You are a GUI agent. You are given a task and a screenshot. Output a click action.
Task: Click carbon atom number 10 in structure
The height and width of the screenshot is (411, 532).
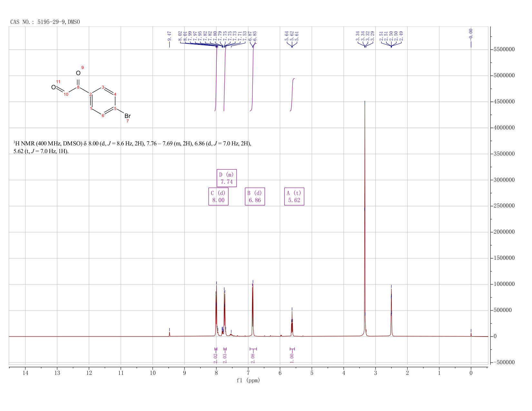click(x=66, y=94)
